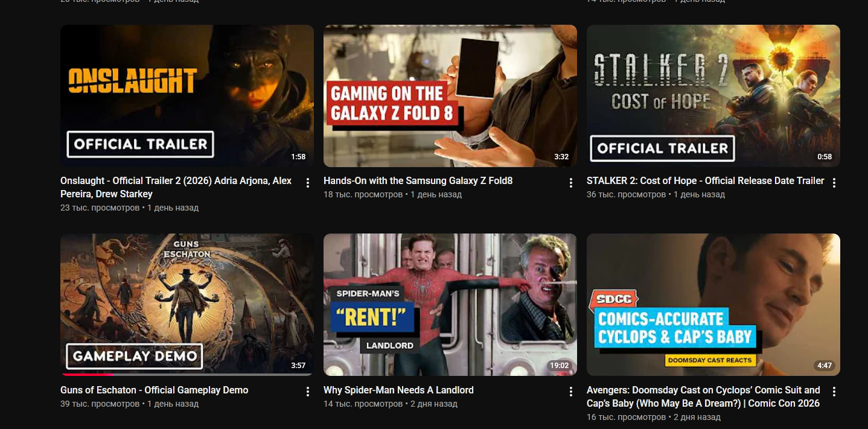The width and height of the screenshot is (868, 429).
Task: Play the Guns of Eschaton Gameplay Demo thumbnail
Action: click(x=187, y=305)
